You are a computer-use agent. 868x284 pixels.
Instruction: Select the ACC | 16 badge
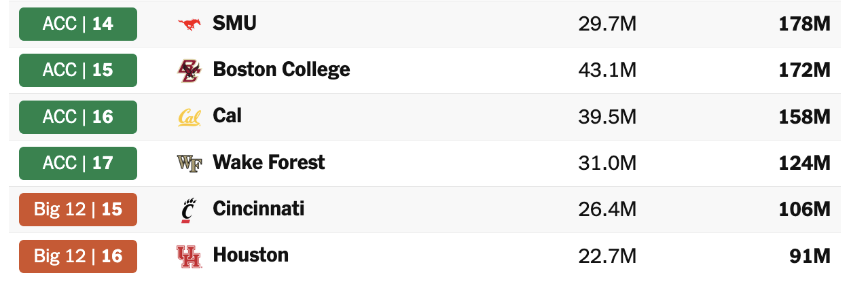[78, 117]
